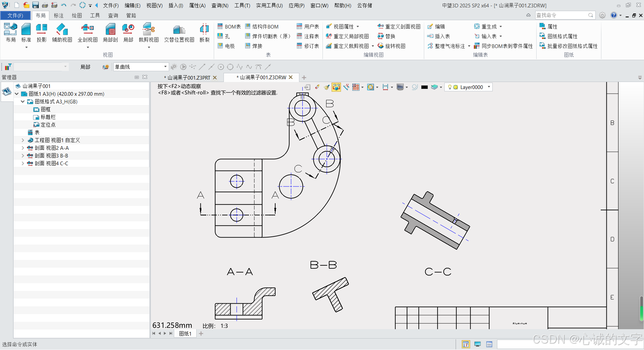Toggle the dotted-circle selection icon
The width and height of the screenshot is (644, 350).
click(415, 87)
